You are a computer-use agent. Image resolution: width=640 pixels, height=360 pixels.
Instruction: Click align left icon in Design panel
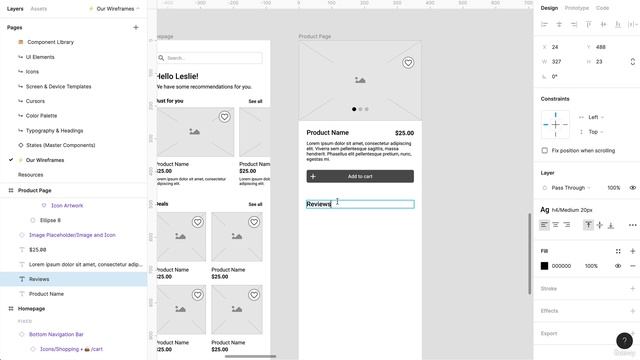tap(544, 24)
